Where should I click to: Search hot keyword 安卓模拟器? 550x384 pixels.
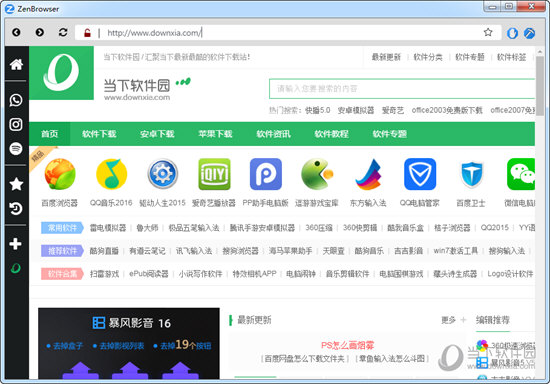point(356,110)
